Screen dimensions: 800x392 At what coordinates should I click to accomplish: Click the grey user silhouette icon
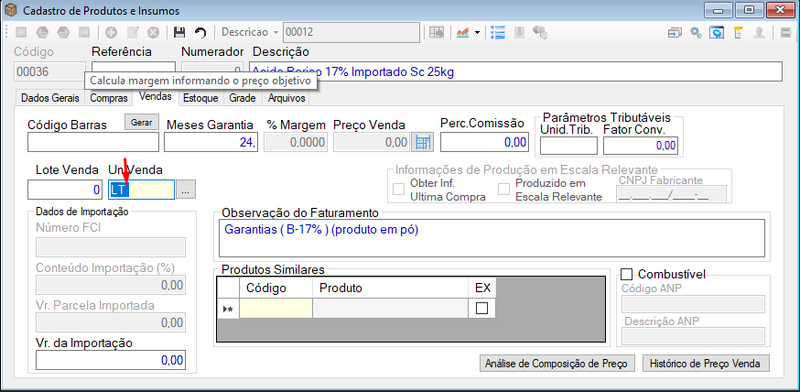pos(759,33)
